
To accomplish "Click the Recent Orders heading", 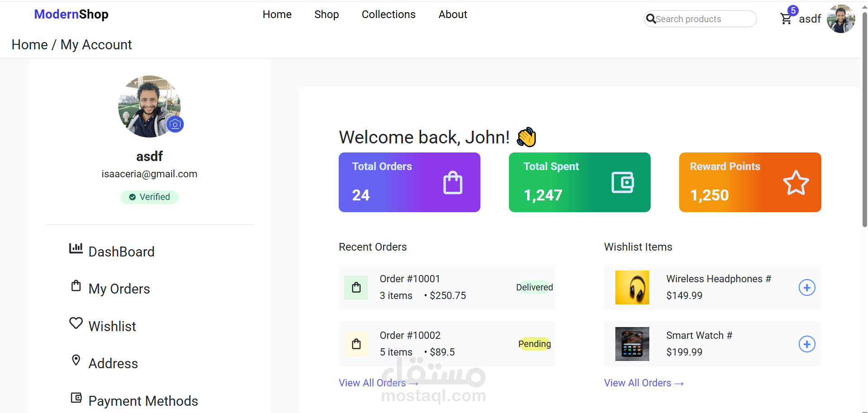I will (373, 247).
